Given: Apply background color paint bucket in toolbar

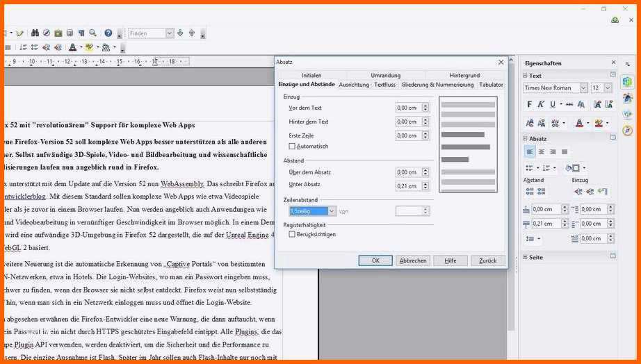Looking at the screenshot, I should [x=106, y=48].
